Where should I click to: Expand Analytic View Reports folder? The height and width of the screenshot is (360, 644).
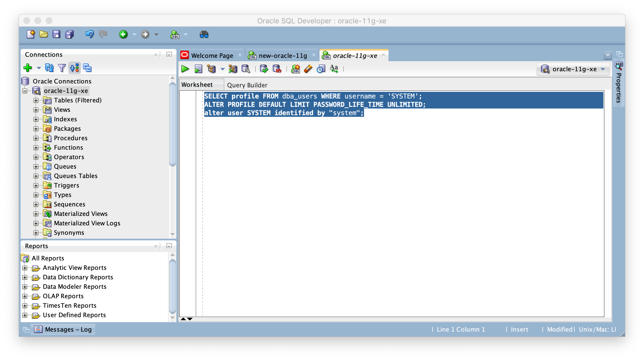[x=25, y=268]
